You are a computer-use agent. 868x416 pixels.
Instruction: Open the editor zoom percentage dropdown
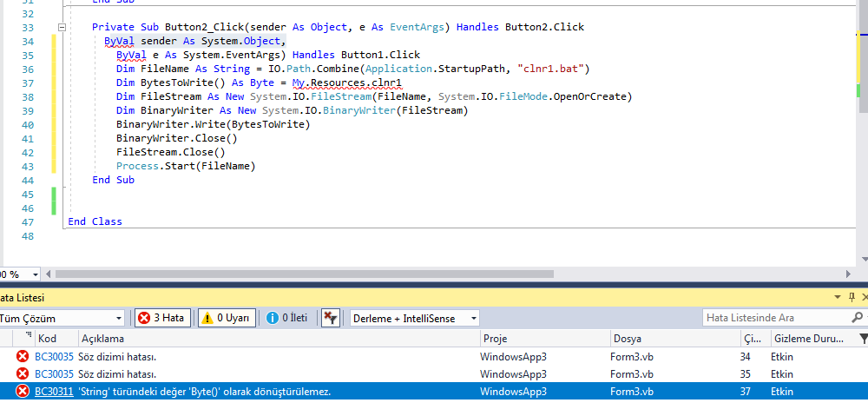[x=36, y=274]
